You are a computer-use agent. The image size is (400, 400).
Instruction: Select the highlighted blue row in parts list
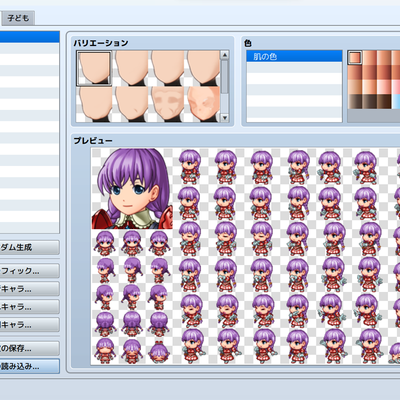click(30, 37)
